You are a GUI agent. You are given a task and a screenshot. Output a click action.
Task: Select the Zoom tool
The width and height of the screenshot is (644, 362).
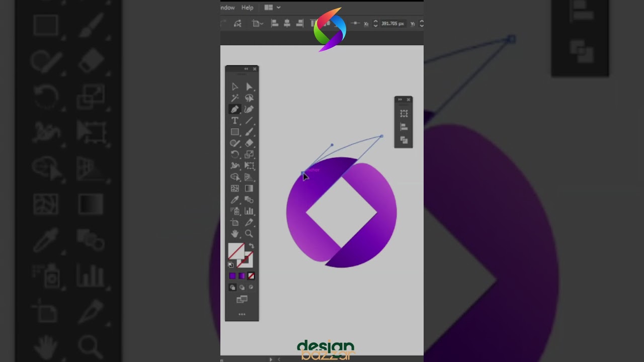(249, 234)
